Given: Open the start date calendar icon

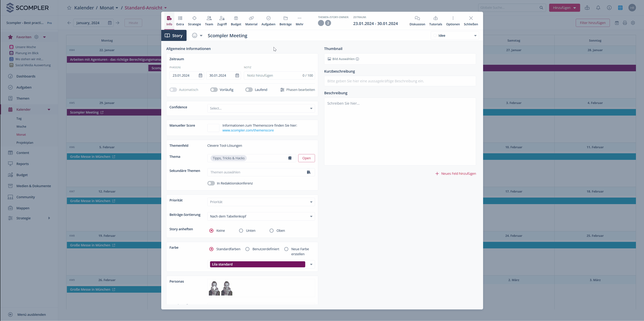Looking at the screenshot, I should pyautogui.click(x=200, y=76).
